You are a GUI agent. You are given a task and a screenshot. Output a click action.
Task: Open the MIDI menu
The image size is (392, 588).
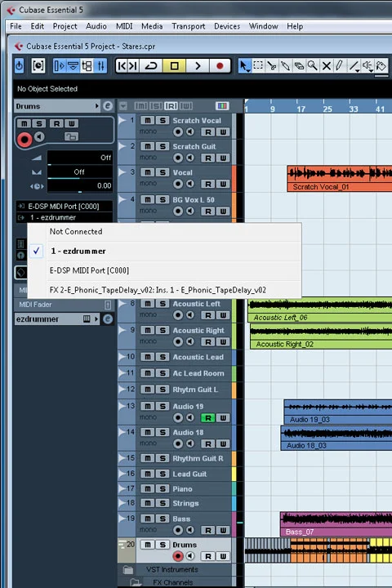tap(124, 26)
